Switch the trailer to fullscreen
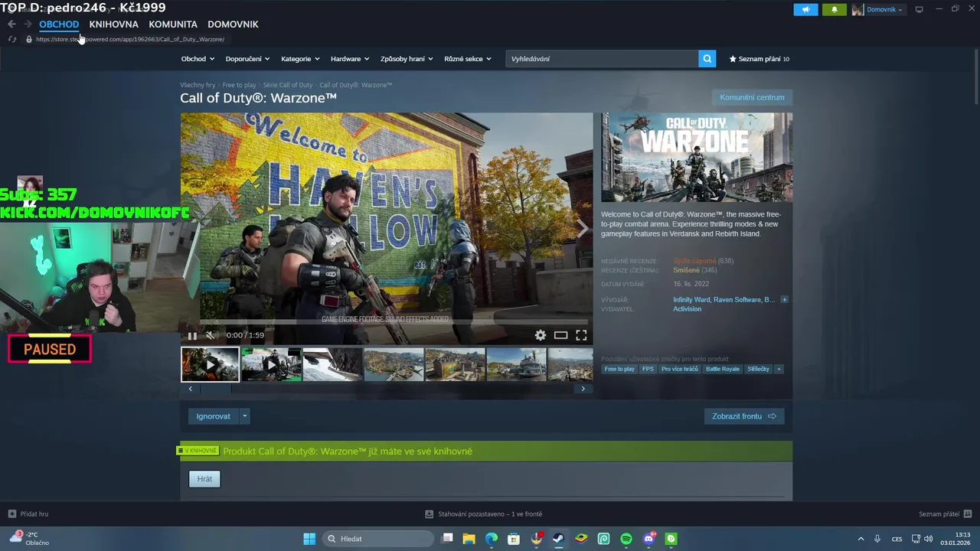Screen dimensions: 980x551 [581, 335]
